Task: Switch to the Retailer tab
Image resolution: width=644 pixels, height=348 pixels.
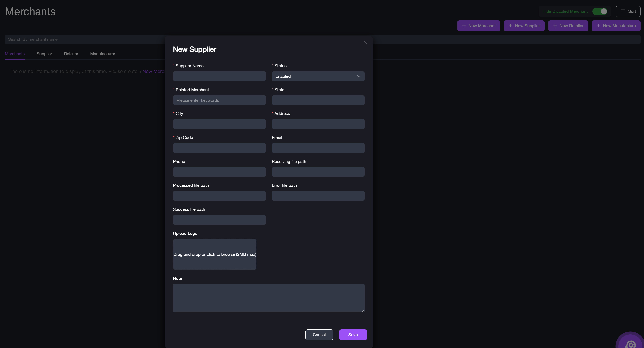Action: coord(71,54)
